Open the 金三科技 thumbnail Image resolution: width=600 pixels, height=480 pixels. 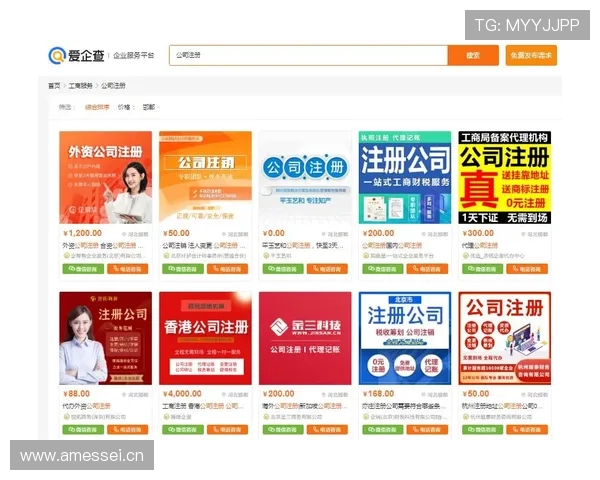(x=305, y=338)
